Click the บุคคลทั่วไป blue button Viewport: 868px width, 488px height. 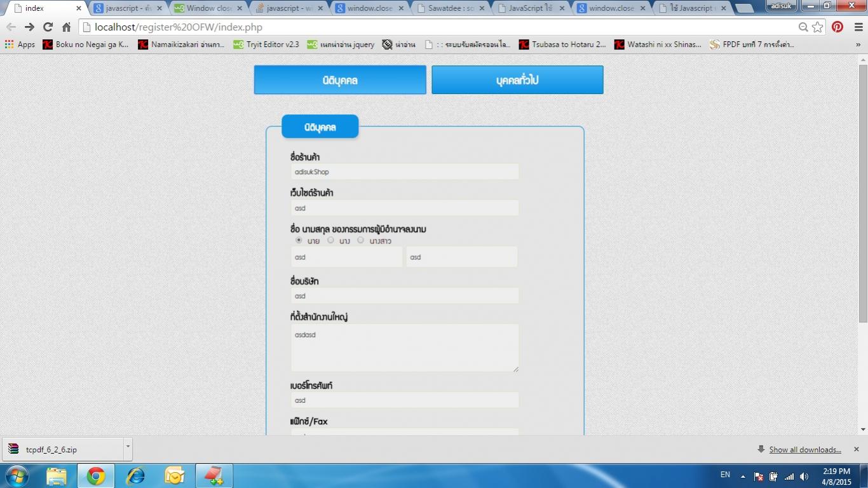(517, 80)
